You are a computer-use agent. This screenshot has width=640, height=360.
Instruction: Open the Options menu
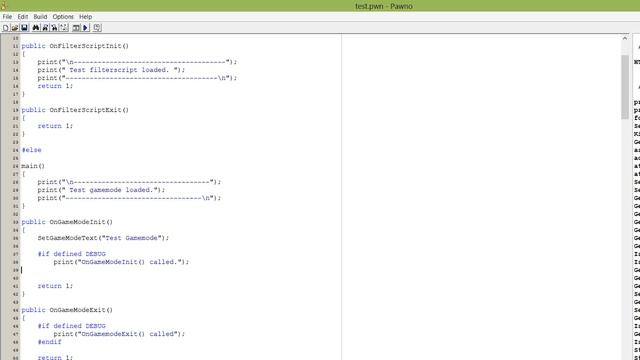(63, 17)
